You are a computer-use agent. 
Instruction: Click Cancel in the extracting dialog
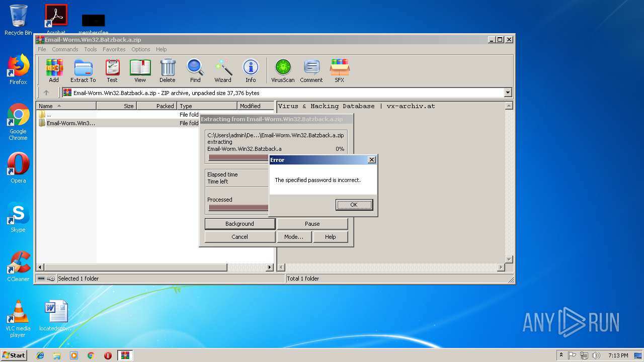[x=239, y=237]
